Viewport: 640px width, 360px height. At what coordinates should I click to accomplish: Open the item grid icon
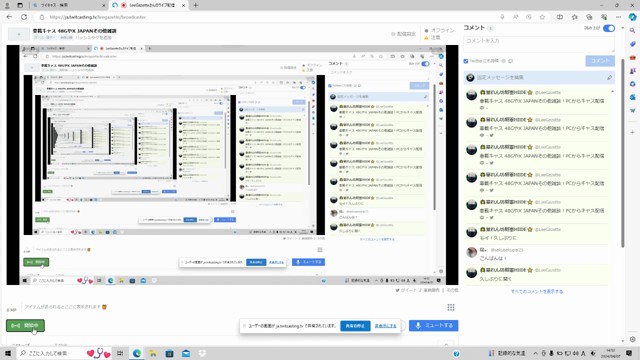click(451, 307)
